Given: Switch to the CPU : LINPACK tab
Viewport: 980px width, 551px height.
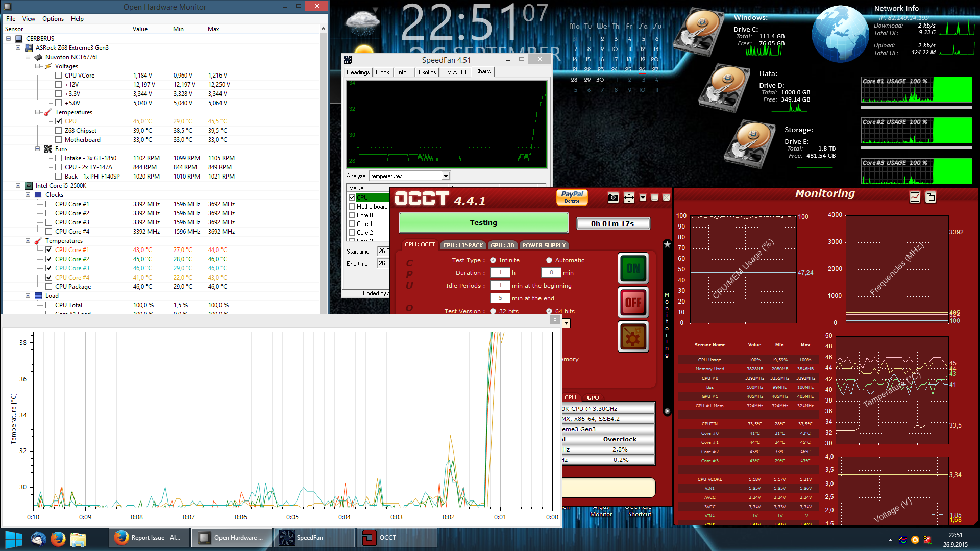Looking at the screenshot, I should click(463, 245).
